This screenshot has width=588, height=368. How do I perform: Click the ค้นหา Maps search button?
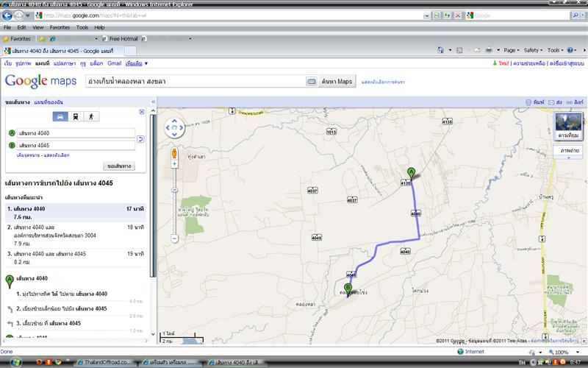(x=337, y=82)
